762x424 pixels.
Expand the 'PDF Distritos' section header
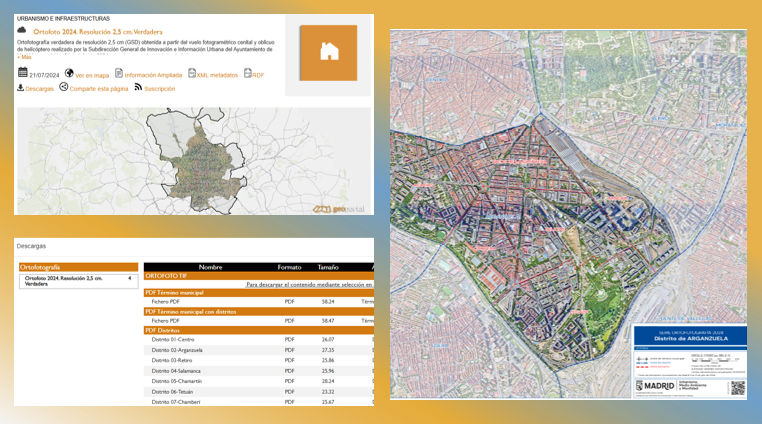click(x=259, y=330)
